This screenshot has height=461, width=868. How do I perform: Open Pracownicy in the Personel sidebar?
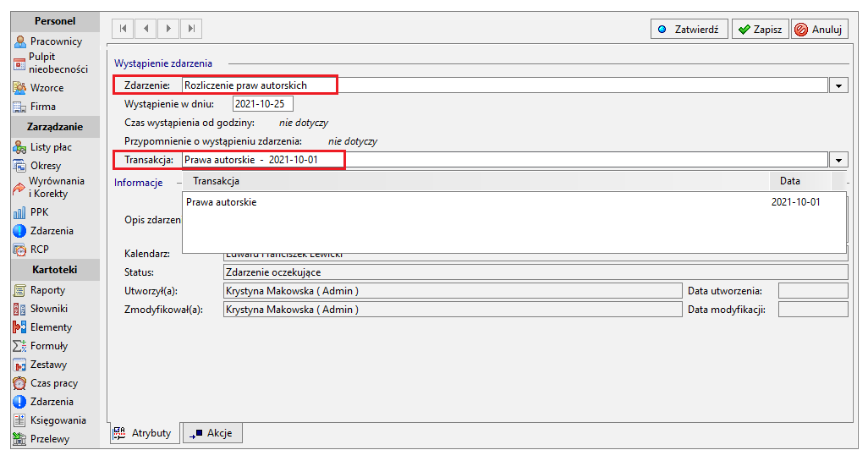(48, 41)
